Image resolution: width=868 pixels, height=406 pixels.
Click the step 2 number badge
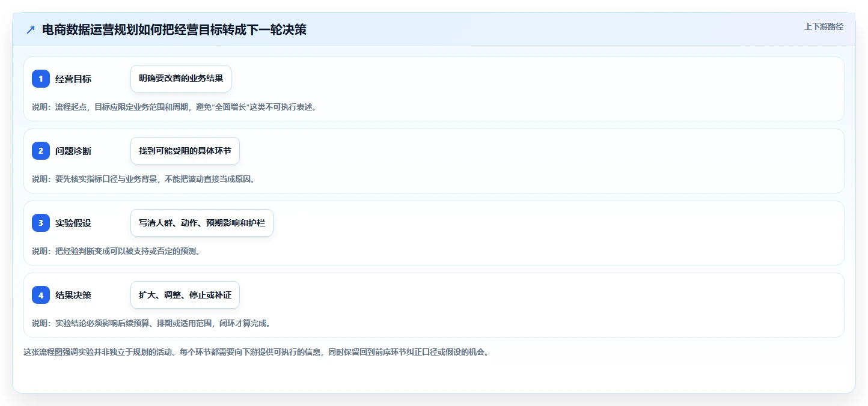(41, 151)
